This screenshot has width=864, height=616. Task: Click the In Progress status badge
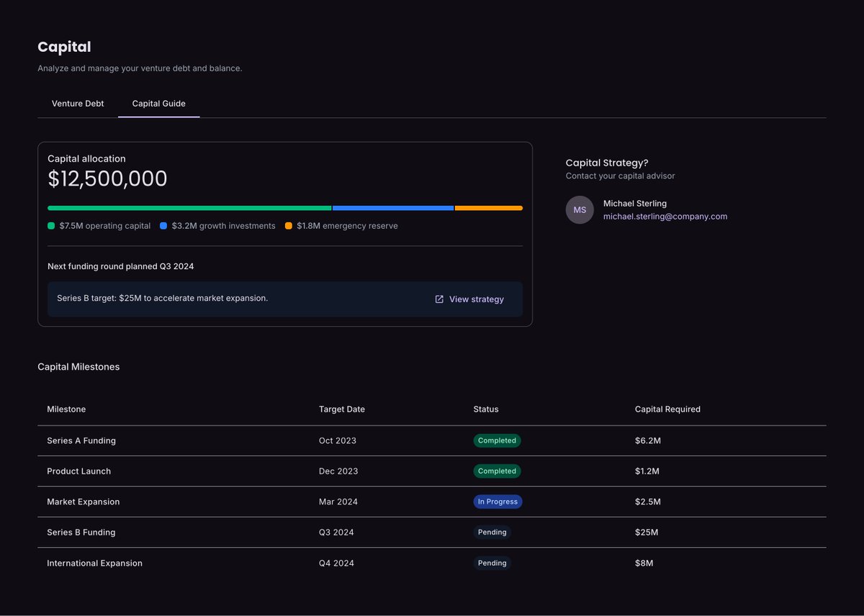pyautogui.click(x=498, y=502)
